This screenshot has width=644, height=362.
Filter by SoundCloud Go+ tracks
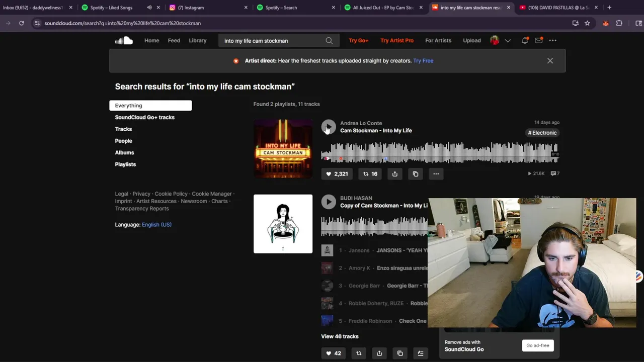(145, 117)
